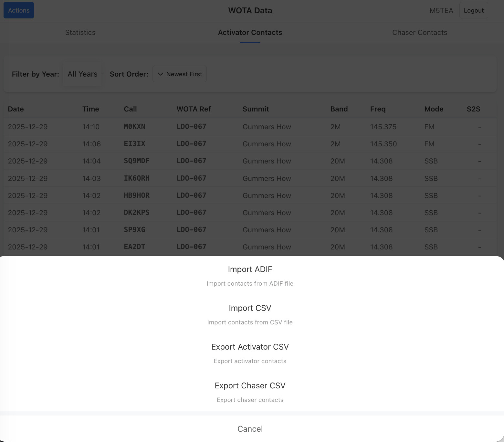
Task: Click the blue Actions button
Action: coord(19,10)
